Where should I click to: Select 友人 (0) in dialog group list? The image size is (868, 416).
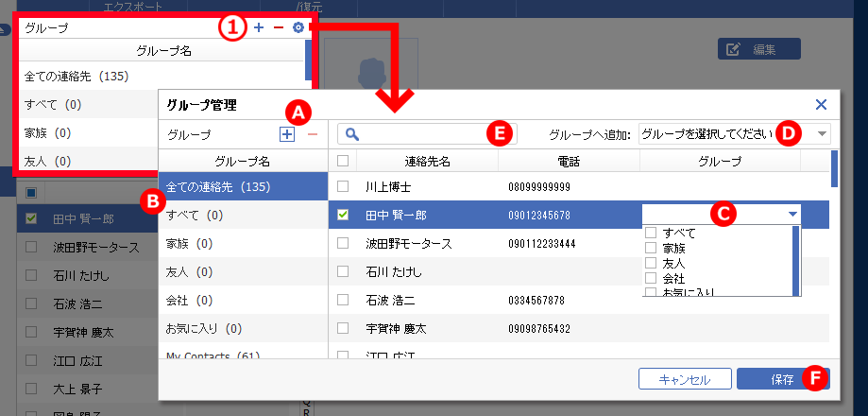tap(243, 272)
